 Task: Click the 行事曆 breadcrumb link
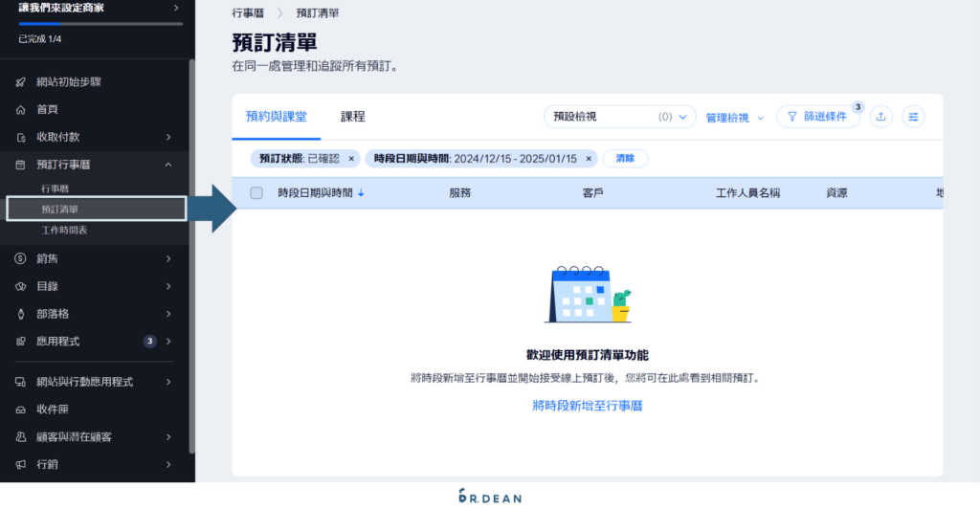coord(248,13)
